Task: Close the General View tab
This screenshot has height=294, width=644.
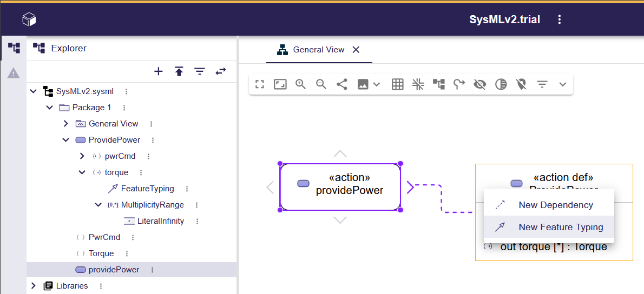Action: point(356,50)
